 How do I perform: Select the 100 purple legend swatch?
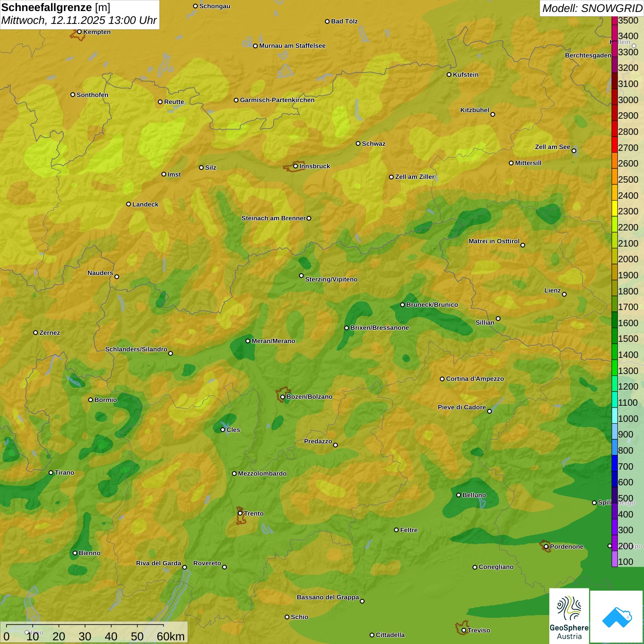coord(614,559)
